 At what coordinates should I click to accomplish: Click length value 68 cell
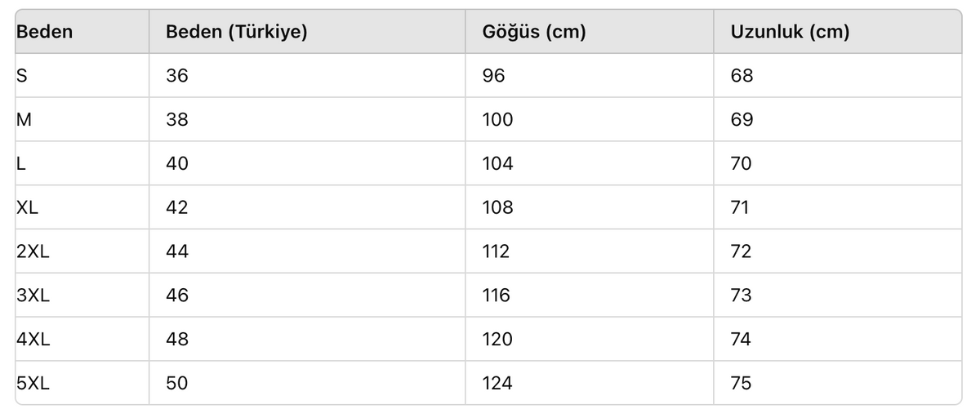tap(742, 76)
